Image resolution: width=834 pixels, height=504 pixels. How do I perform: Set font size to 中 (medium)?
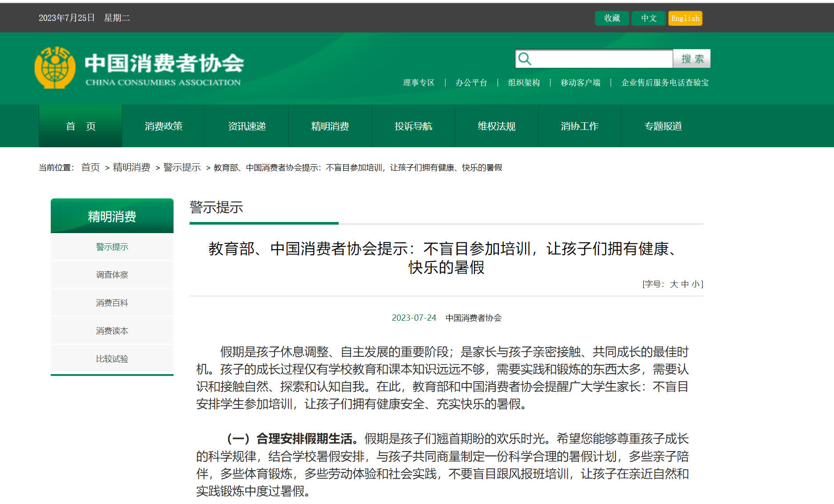point(685,284)
